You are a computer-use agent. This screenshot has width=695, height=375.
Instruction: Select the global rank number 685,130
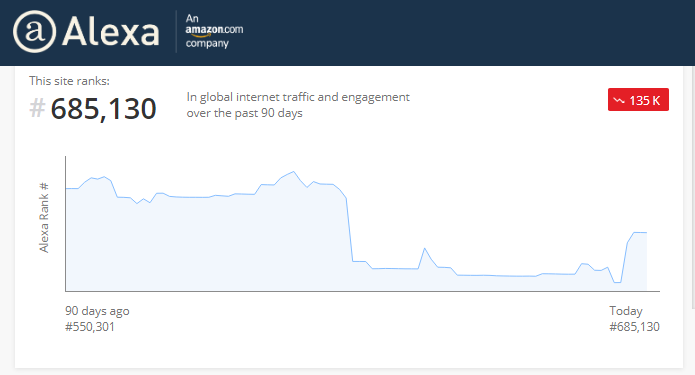click(x=103, y=109)
